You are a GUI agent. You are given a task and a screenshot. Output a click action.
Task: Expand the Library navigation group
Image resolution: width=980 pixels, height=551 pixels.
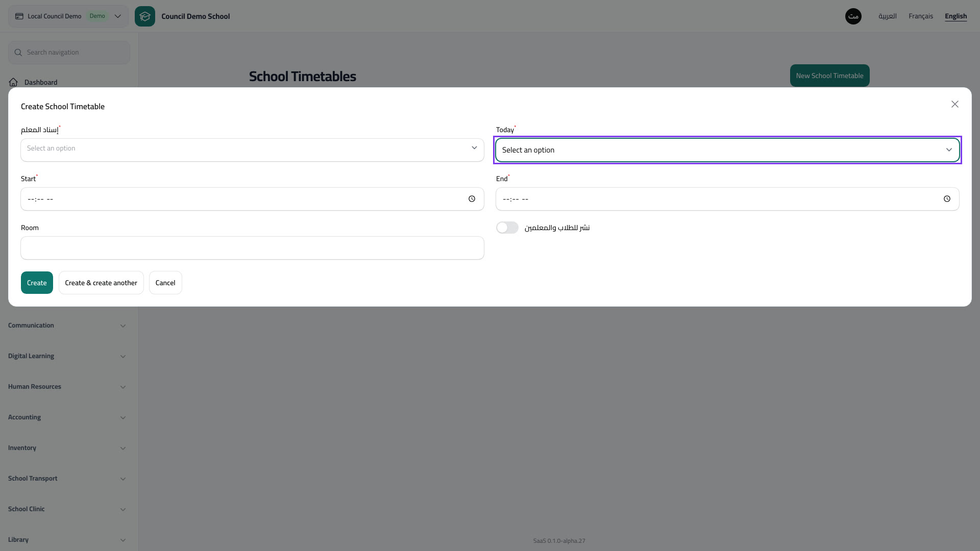coord(67,540)
